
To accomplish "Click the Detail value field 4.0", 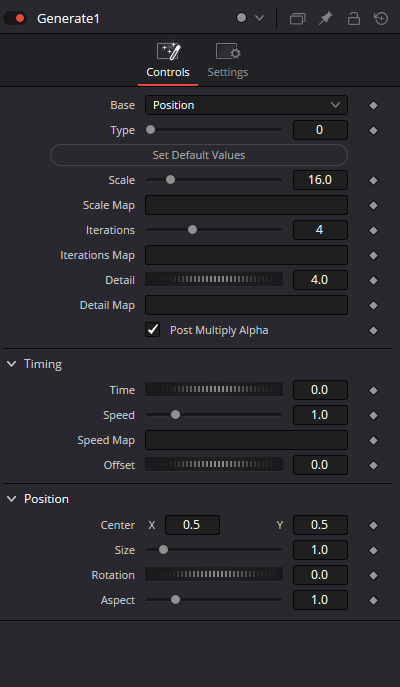I will (x=320, y=280).
